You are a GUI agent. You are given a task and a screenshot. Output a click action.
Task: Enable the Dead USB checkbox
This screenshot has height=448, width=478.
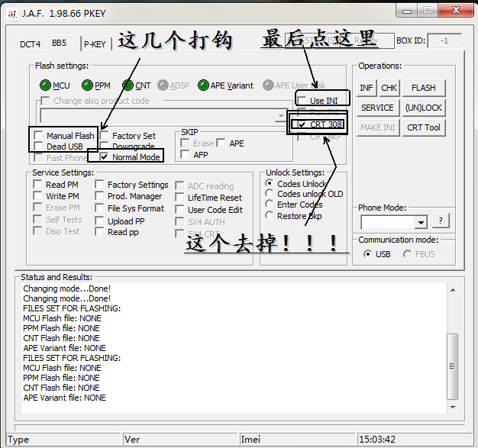[38, 146]
